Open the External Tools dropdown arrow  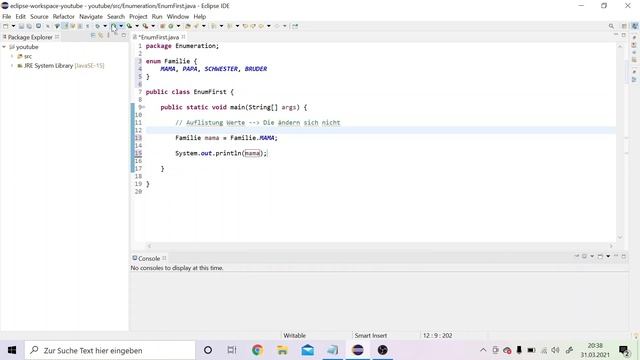coord(153,26)
